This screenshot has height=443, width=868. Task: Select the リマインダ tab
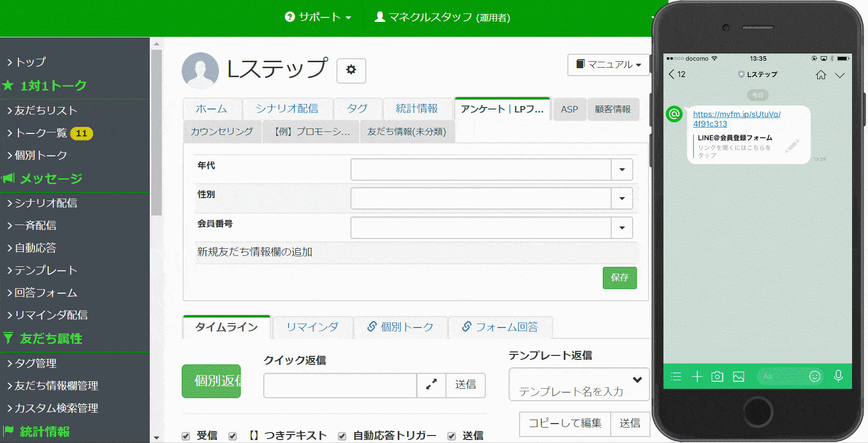(x=313, y=327)
